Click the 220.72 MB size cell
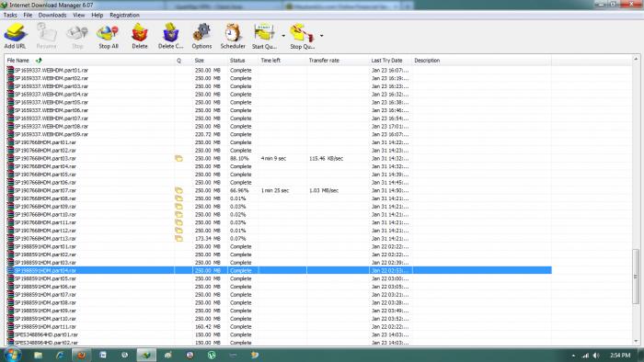Viewport: 644px width, 362px height. 208,134
